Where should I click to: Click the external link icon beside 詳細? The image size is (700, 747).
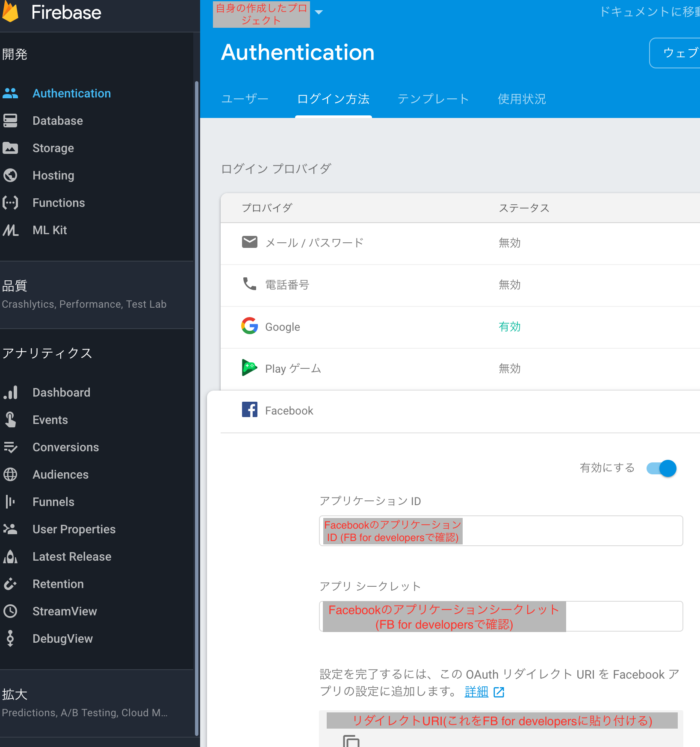pos(499,692)
